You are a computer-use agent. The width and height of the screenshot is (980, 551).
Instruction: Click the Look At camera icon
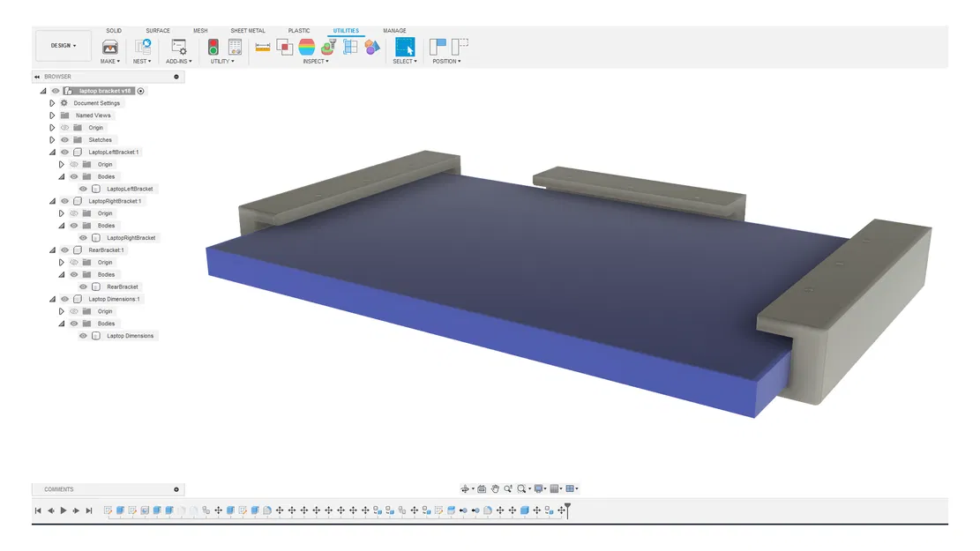tap(482, 489)
